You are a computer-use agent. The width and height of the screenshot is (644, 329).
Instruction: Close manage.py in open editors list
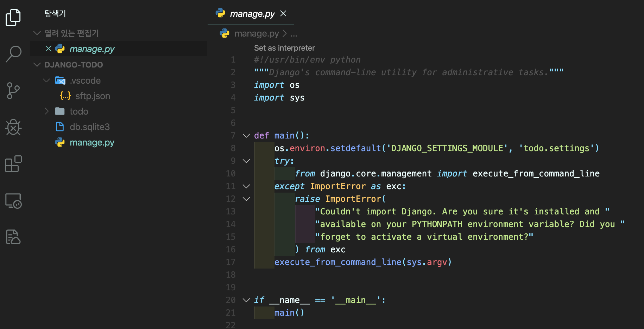[x=49, y=49]
